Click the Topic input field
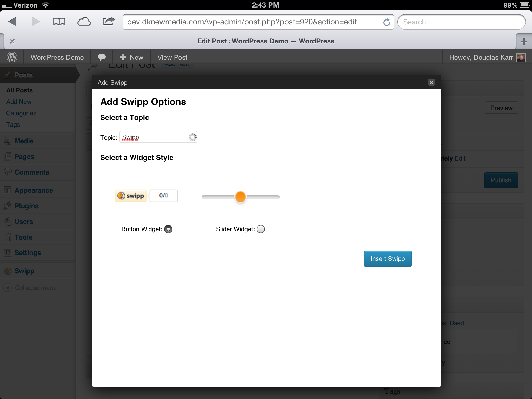The image size is (532, 399). [158, 137]
